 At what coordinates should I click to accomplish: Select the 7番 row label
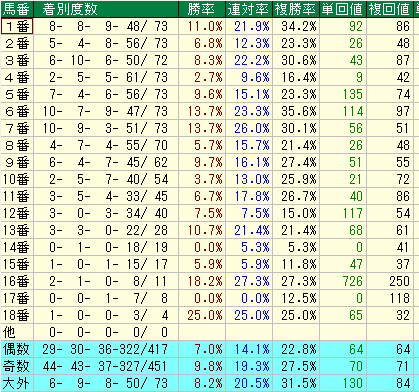17,128
